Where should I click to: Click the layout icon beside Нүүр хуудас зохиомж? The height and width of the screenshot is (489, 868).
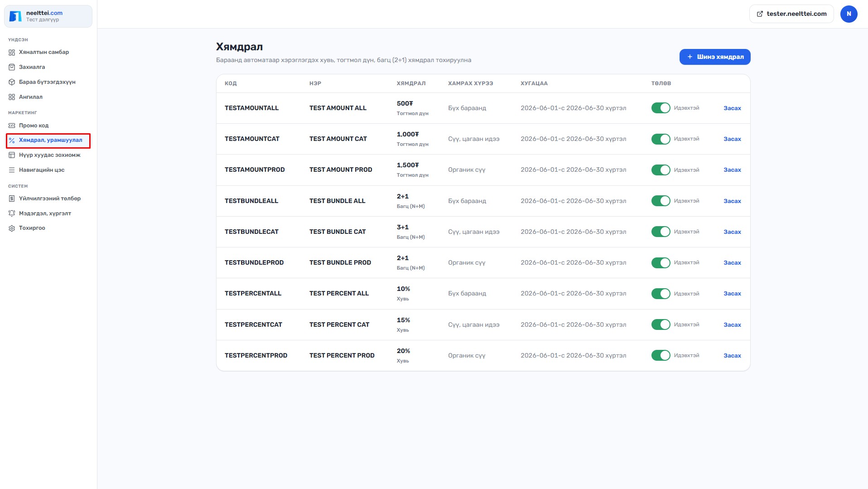(x=12, y=155)
